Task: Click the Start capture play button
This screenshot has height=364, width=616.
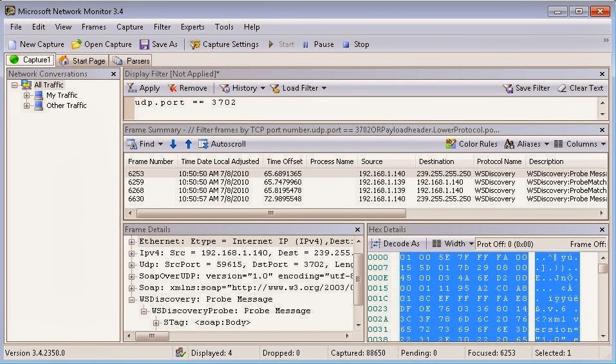Action: click(271, 44)
